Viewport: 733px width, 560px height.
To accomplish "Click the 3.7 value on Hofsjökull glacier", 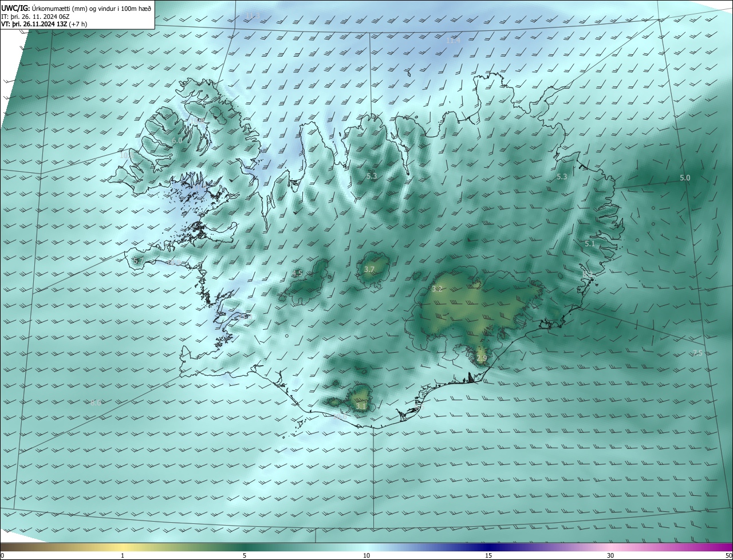I will click(x=369, y=270).
